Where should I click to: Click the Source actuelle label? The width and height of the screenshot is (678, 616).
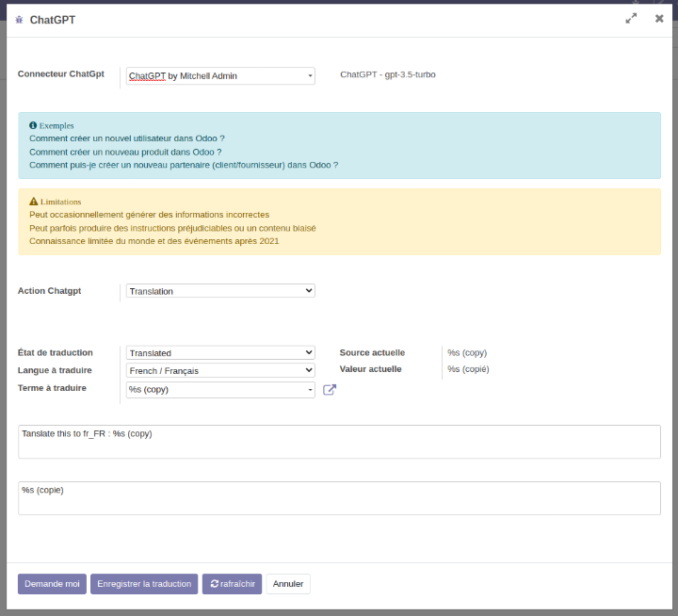[x=372, y=353]
